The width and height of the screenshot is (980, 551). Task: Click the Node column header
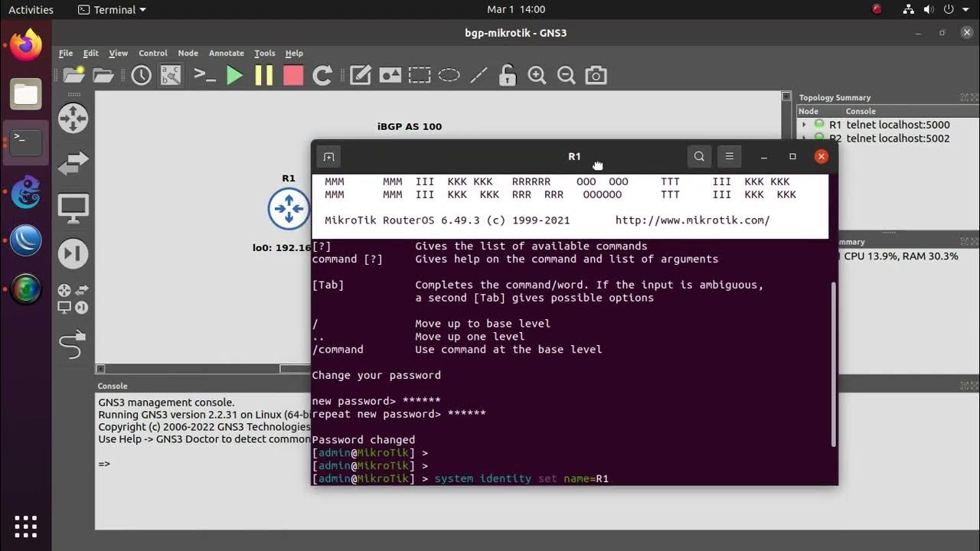(818, 111)
